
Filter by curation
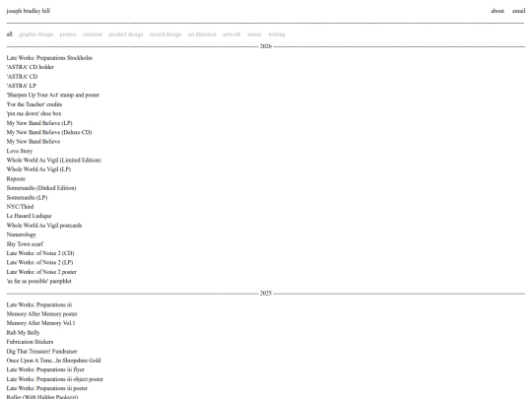tap(93, 34)
